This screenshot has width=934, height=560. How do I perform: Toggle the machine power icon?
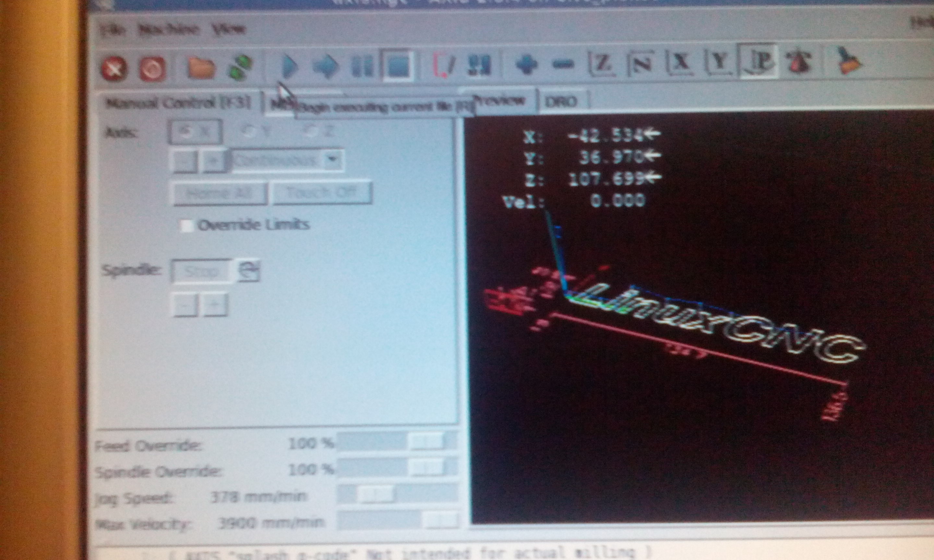(x=152, y=69)
